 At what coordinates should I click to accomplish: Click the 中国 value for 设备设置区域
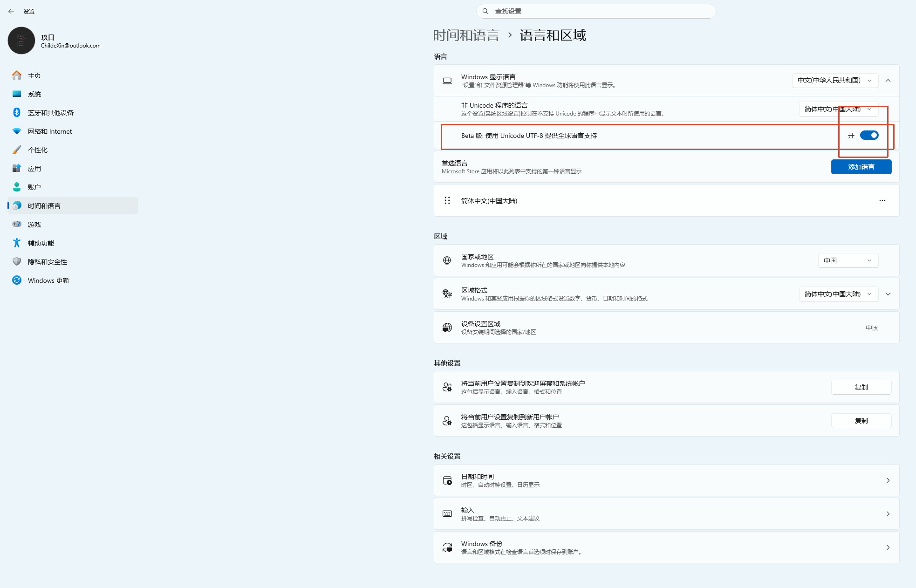point(872,328)
